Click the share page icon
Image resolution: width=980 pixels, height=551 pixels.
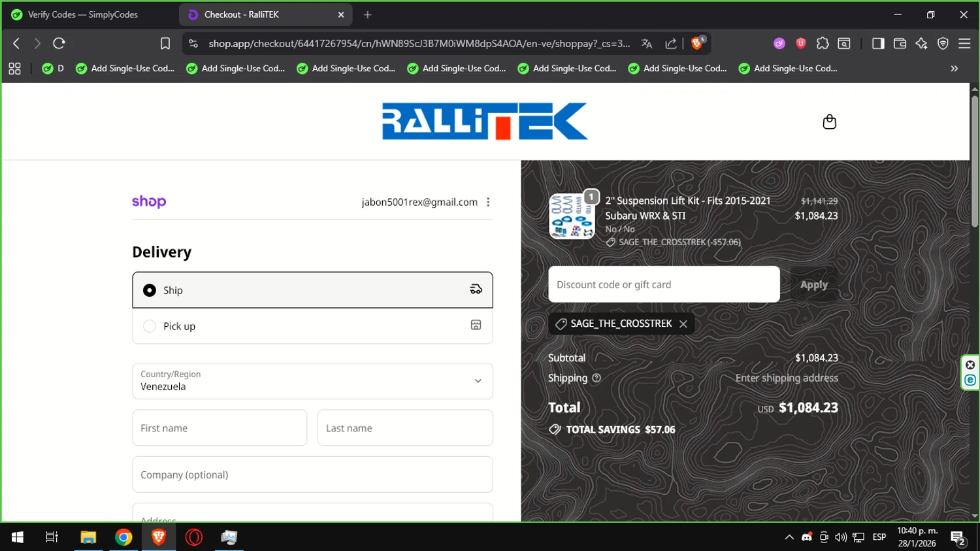click(x=671, y=43)
